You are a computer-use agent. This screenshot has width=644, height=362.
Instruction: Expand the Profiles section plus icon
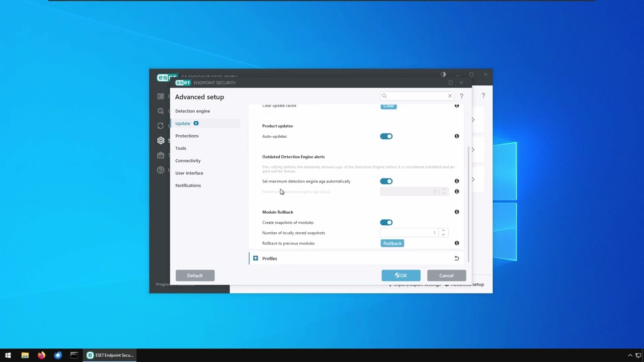(256, 258)
